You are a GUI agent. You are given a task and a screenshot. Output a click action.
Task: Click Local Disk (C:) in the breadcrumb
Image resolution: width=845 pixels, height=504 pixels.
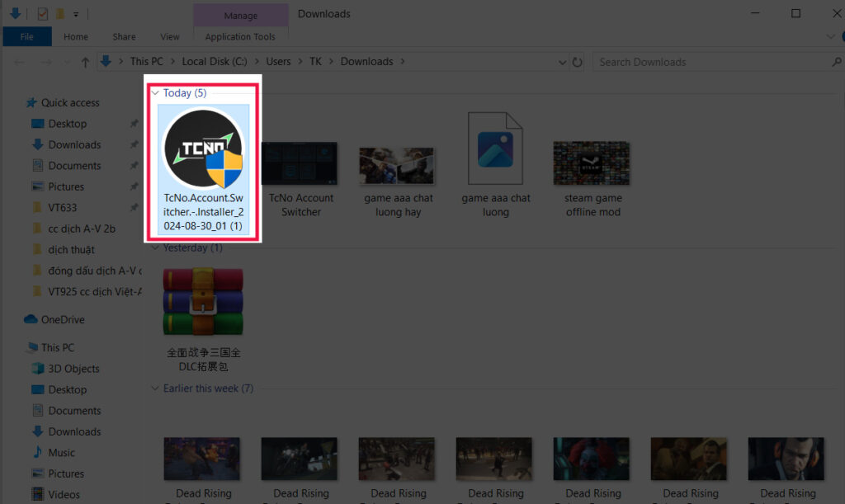tap(215, 61)
